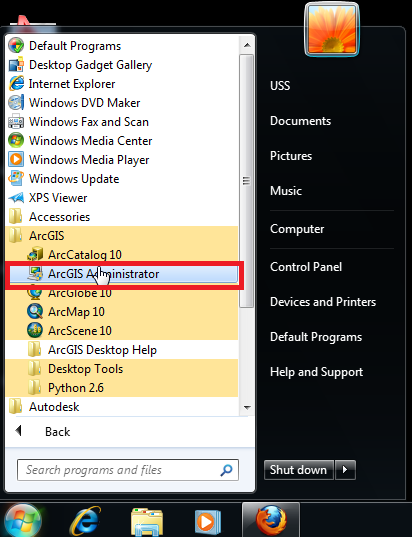Click Windows Media Player icon in programs list
The width and height of the screenshot is (412, 537).
point(16,160)
